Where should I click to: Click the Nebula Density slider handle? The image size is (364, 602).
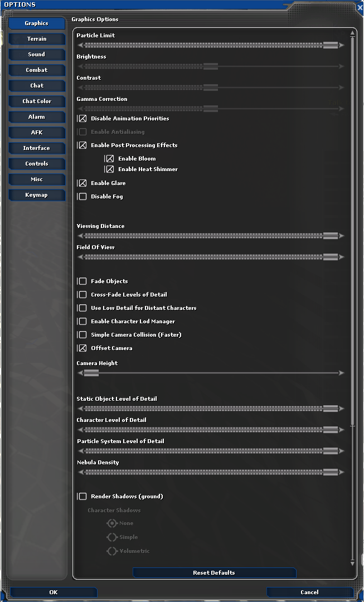[331, 472]
